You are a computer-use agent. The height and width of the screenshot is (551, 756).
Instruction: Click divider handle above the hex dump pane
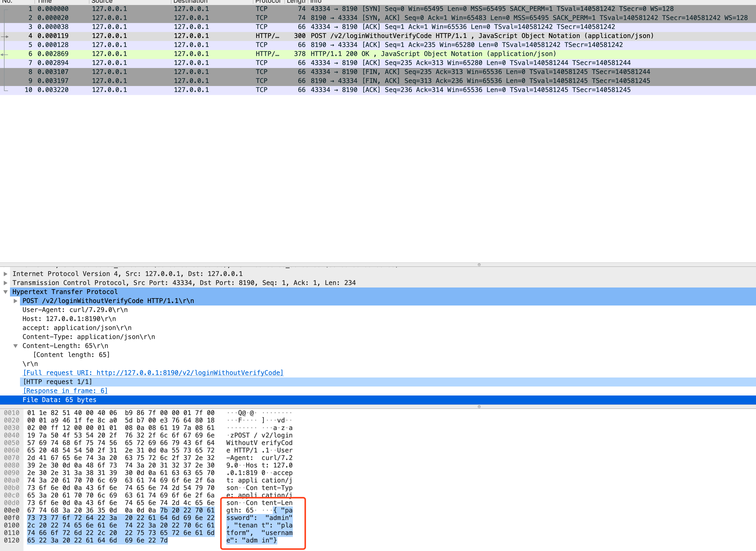tap(479, 407)
